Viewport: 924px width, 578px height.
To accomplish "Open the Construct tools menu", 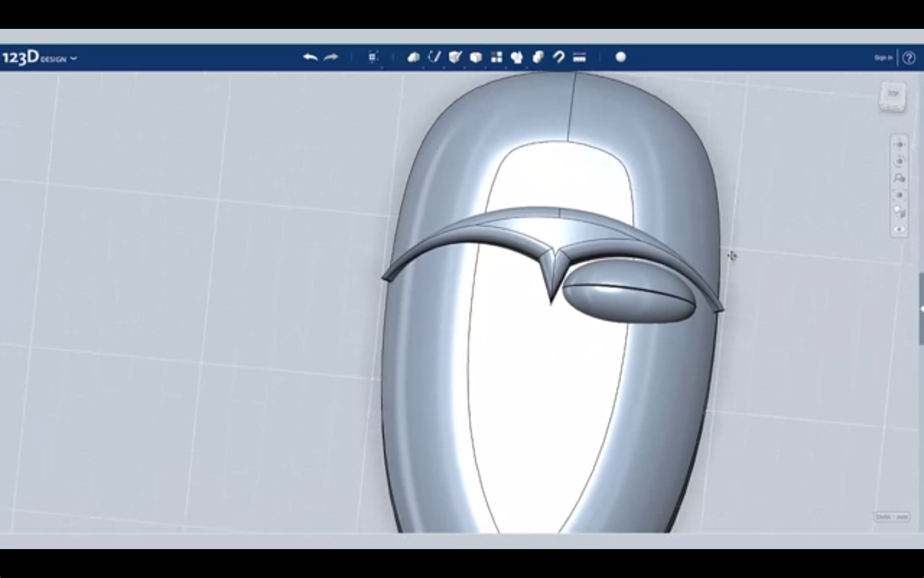I will pos(455,57).
